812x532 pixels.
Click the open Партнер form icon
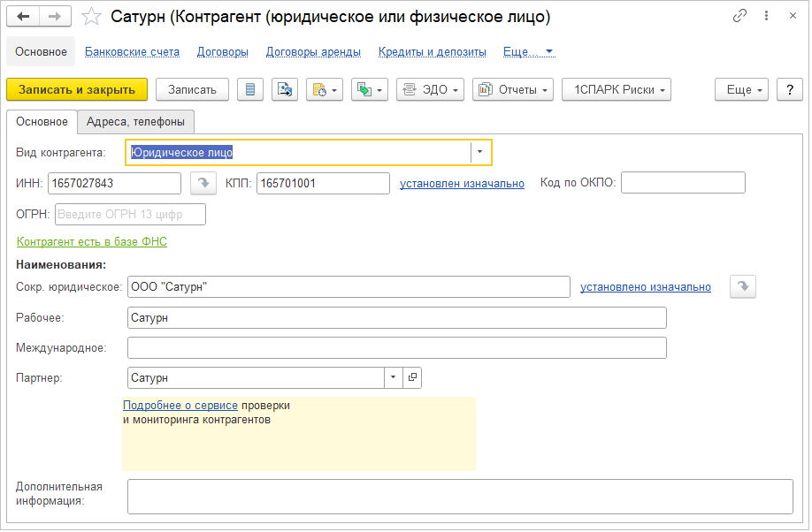click(x=411, y=377)
